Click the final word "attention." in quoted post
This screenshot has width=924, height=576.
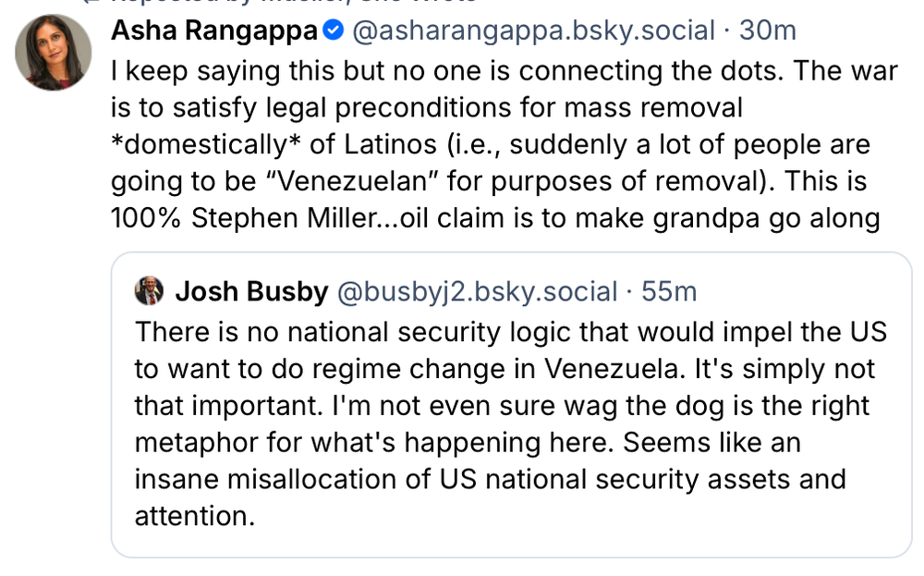tap(194, 516)
